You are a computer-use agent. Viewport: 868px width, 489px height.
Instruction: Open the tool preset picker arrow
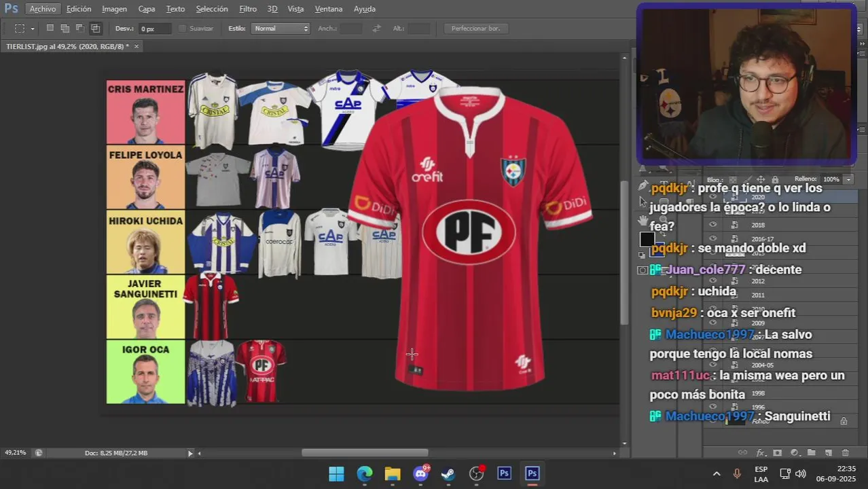pyautogui.click(x=33, y=29)
